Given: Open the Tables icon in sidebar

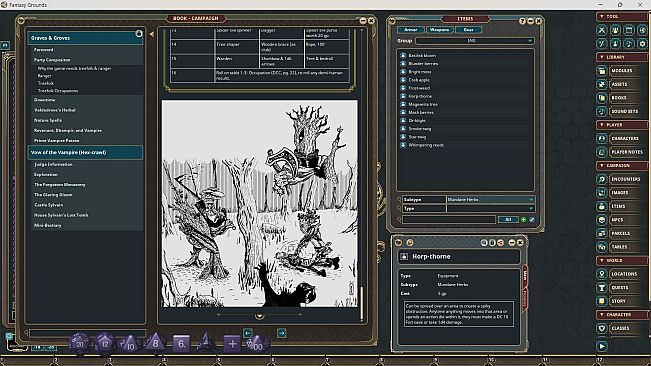Looking at the screenshot, I should tap(602, 246).
